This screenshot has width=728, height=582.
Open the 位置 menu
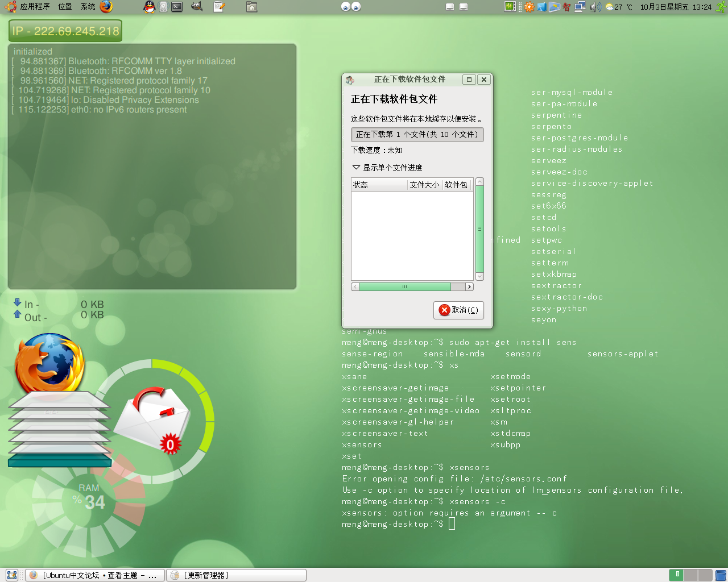click(65, 7)
